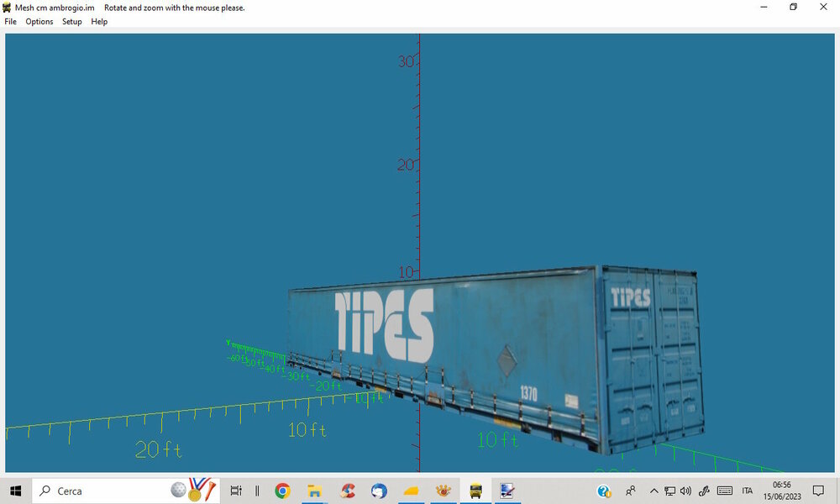This screenshot has width=840, height=504.
Task: Open the People icon in system tray
Action: click(x=631, y=491)
